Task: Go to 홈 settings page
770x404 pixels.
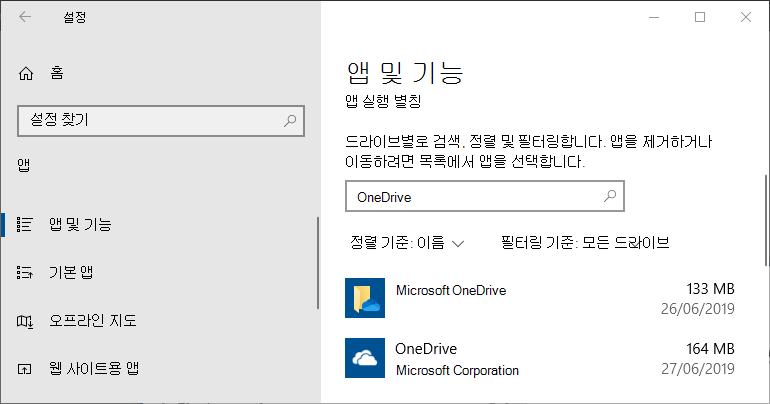Action: click(x=56, y=73)
